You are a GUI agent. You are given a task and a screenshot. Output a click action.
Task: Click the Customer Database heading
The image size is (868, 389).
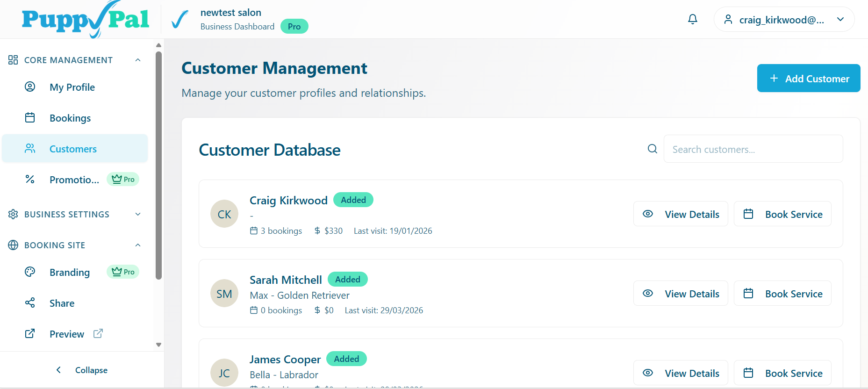270,150
